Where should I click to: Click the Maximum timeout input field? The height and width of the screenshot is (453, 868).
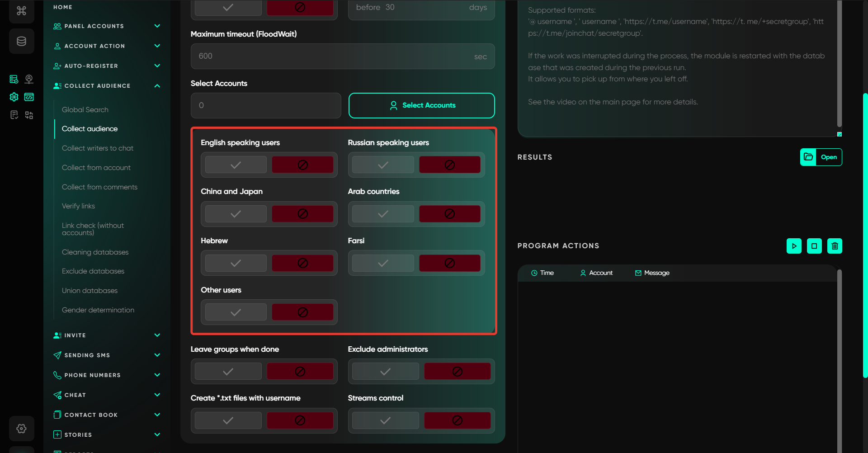335,56
